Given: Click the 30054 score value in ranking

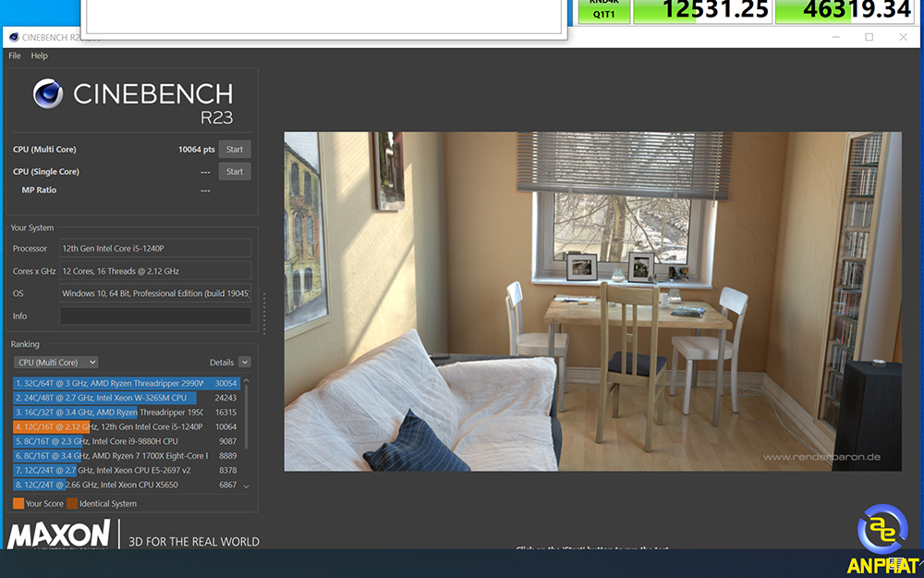Looking at the screenshot, I should click(x=225, y=384).
